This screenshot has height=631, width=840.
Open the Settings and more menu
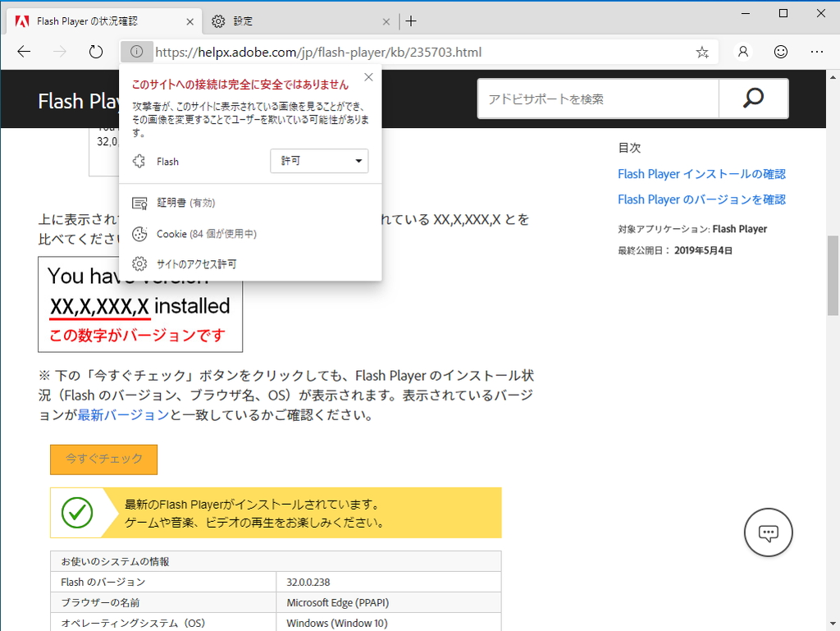(819, 51)
